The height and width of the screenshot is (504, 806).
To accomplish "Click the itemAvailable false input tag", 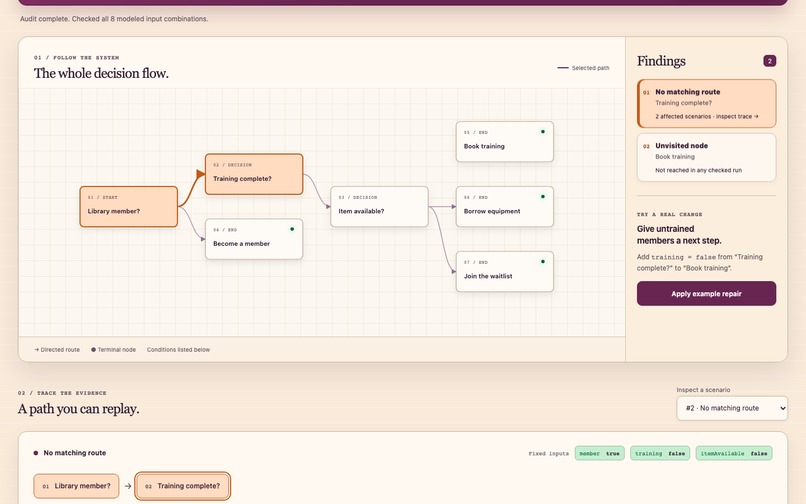I will 734,453.
